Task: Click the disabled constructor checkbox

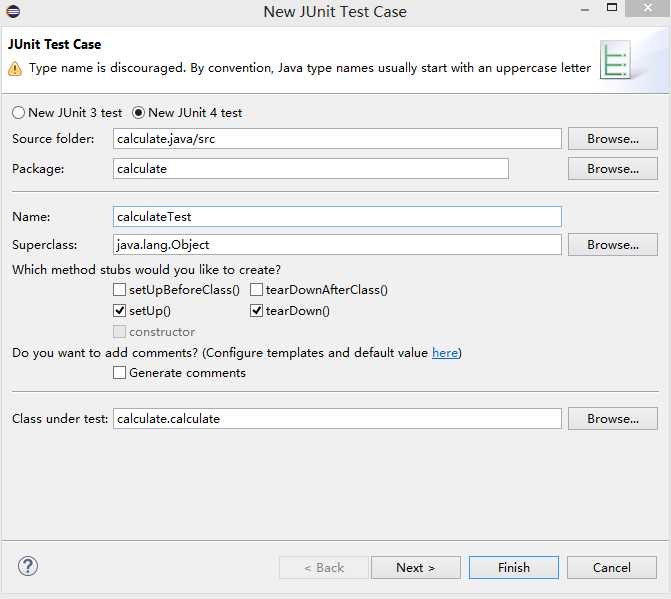Action: (x=119, y=332)
